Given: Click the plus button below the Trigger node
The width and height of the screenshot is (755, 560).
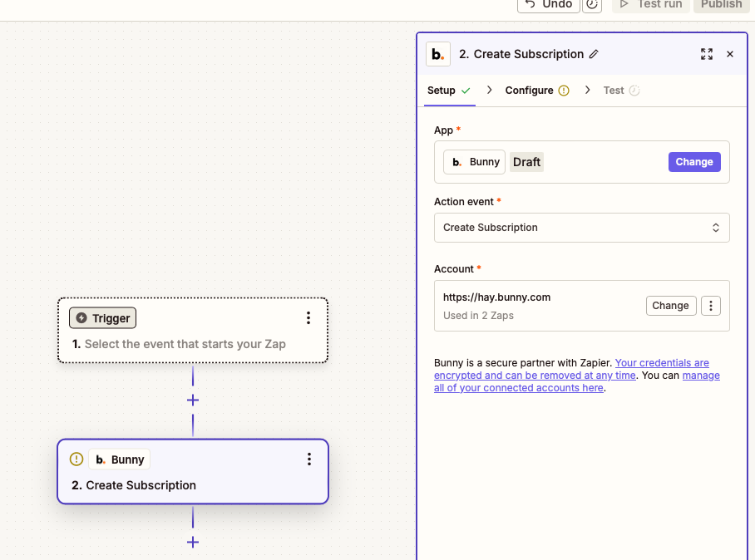Looking at the screenshot, I should tap(192, 400).
